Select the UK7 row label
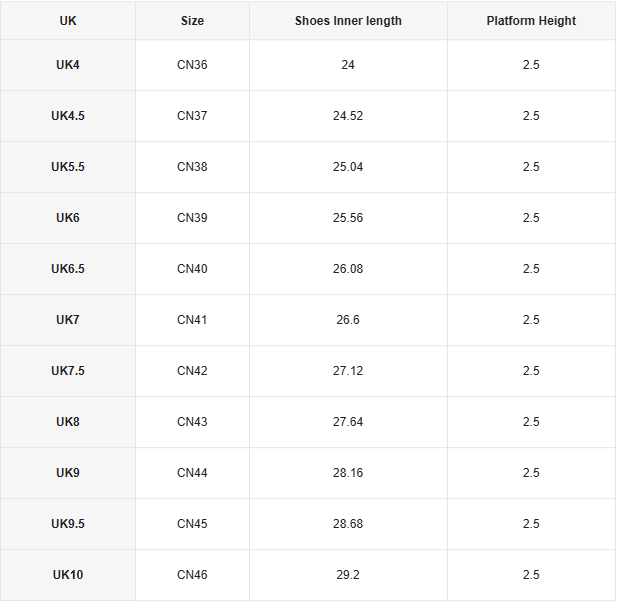This screenshot has height=604, width=617. [x=68, y=320]
